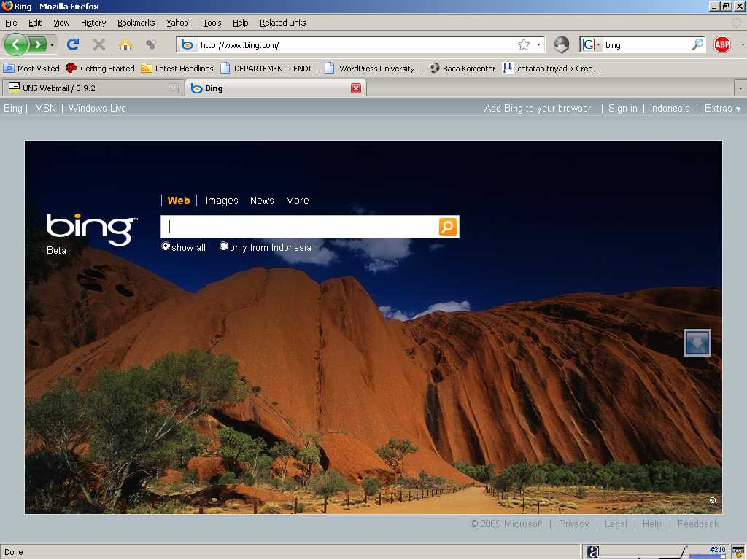Screen dimensions: 747x560
Task: Click the Getting Started bookmark
Action: click(x=101, y=68)
